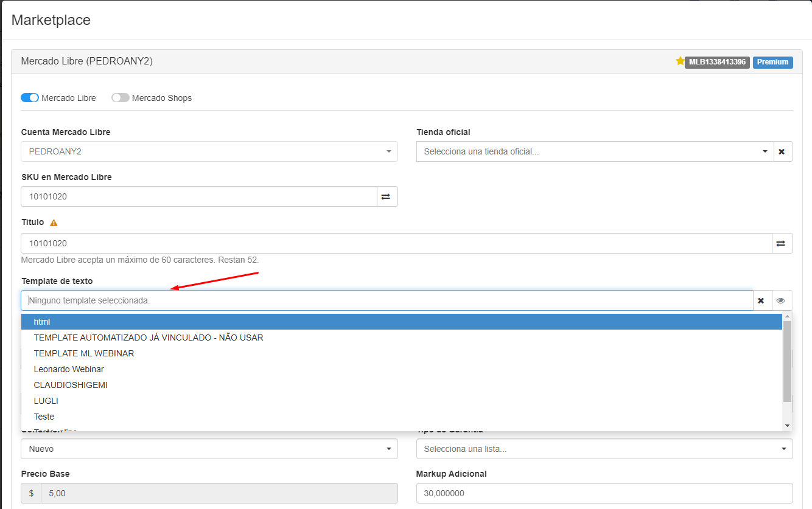This screenshot has height=509, width=812.
Task: Open the Tienda oficial dropdown
Action: click(595, 151)
